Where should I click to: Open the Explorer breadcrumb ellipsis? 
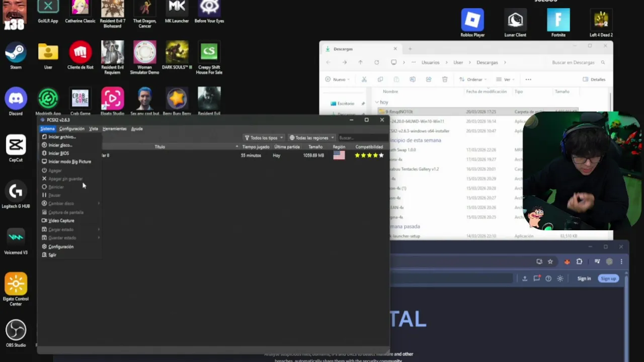(x=413, y=62)
